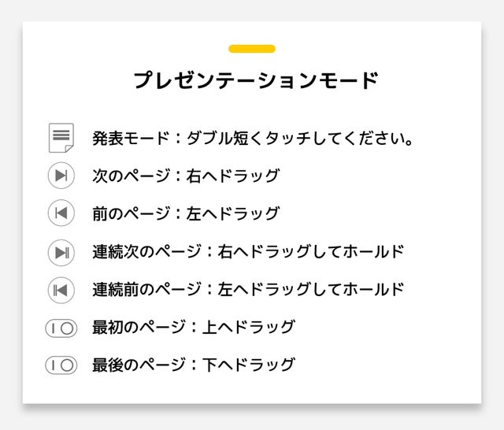Click the folded corner of document icon
The width and height of the screenshot is (504, 430).
tap(69, 149)
